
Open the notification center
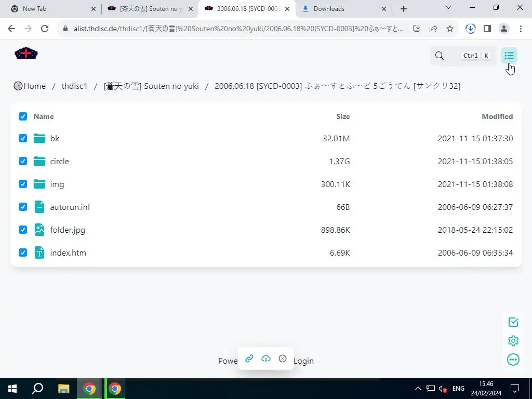click(515, 389)
